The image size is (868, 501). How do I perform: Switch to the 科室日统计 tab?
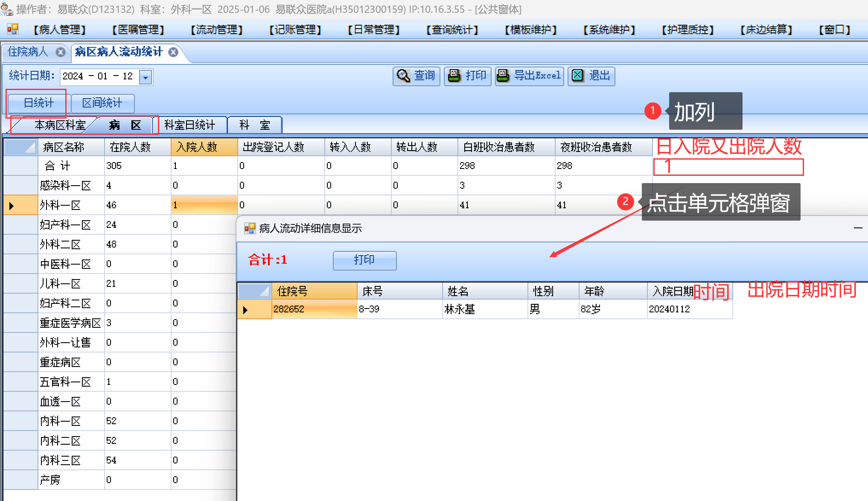pyautogui.click(x=190, y=125)
